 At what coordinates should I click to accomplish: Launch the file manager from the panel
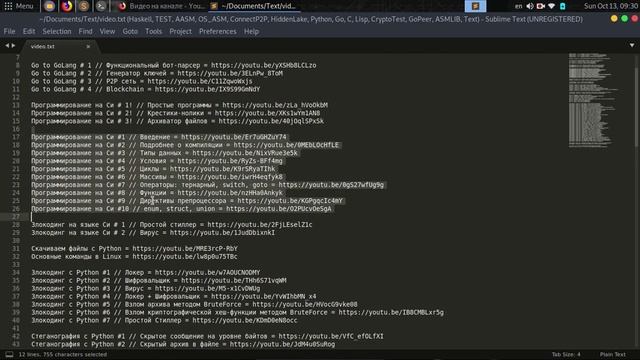49,6
